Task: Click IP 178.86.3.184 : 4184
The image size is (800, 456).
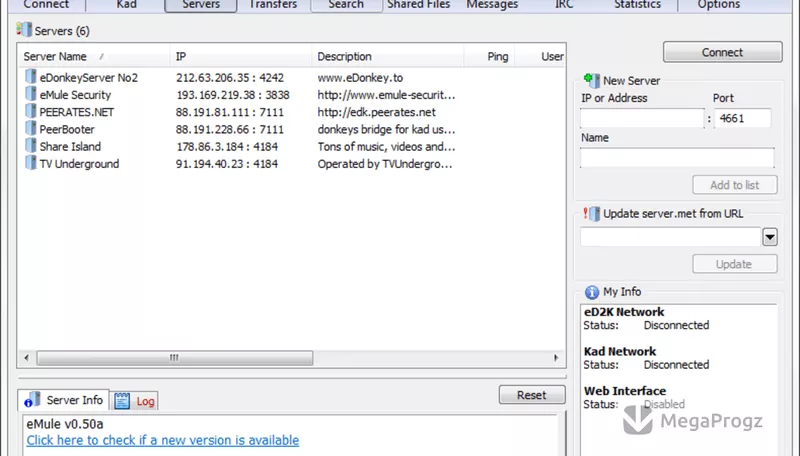Action: (227, 147)
